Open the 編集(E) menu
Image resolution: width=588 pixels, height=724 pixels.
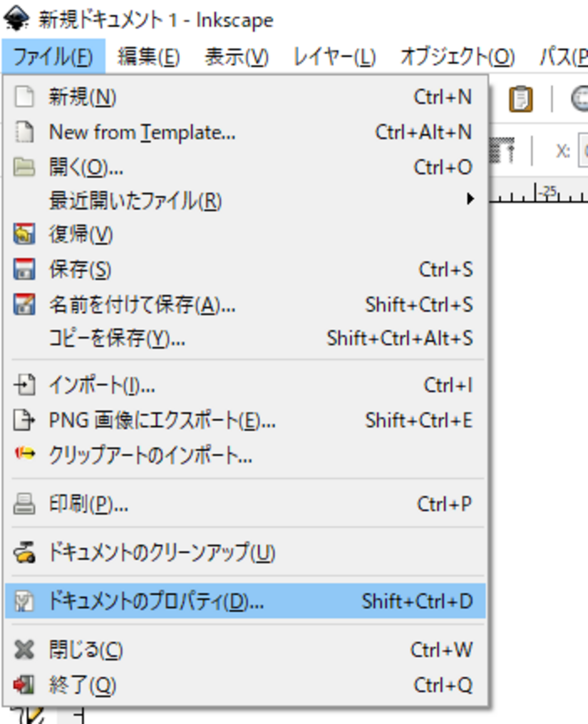(148, 57)
